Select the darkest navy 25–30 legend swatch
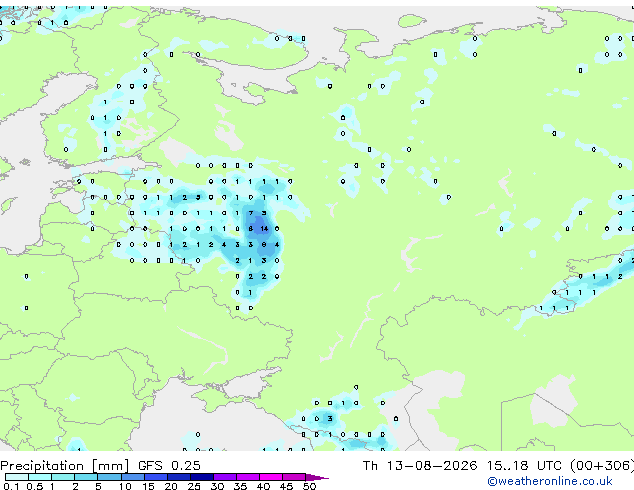Viewport: 634px width, 490px height. (x=202, y=477)
